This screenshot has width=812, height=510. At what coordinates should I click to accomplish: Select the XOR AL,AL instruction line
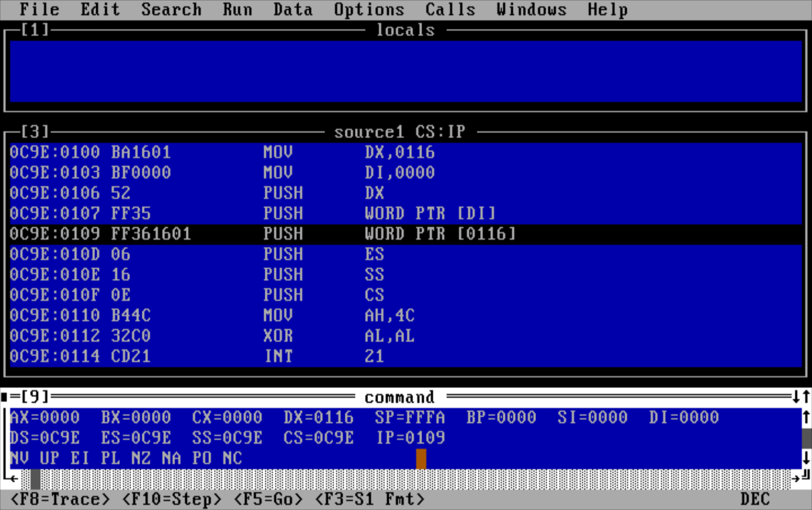point(406,336)
